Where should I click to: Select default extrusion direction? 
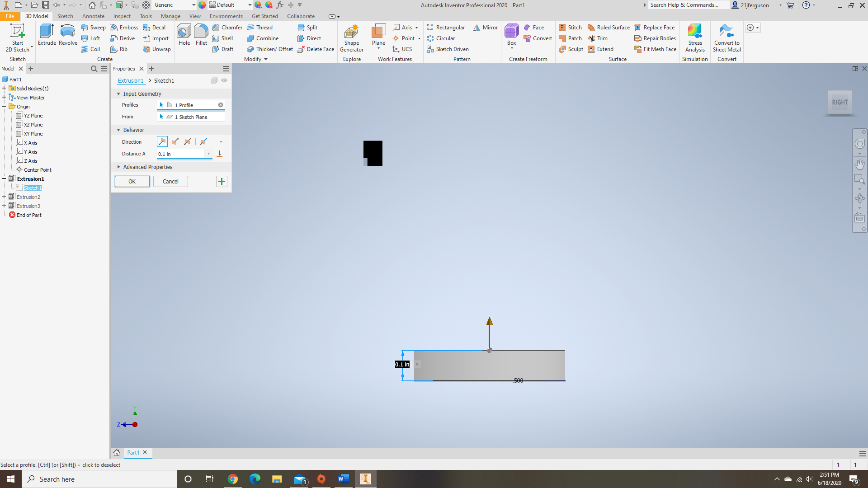tap(162, 142)
